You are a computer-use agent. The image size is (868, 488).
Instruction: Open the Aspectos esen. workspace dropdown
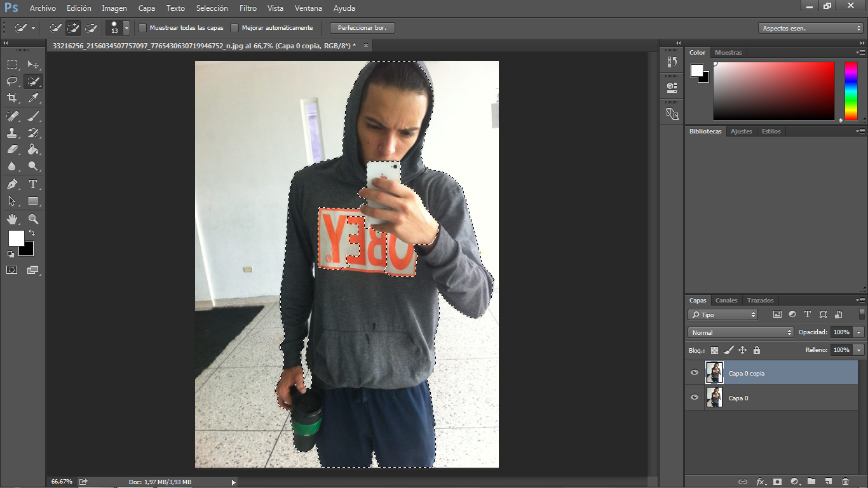point(811,28)
